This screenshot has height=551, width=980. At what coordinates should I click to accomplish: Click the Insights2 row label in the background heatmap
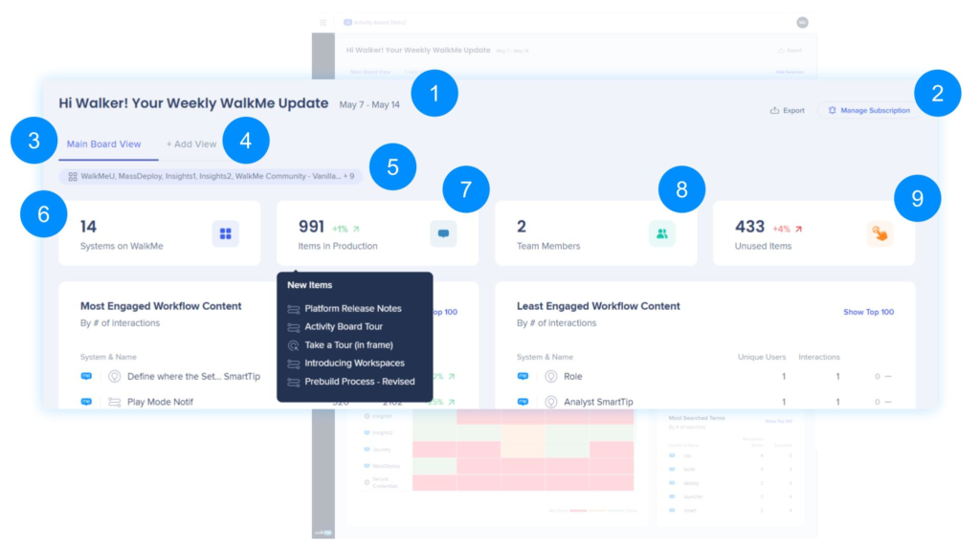tap(383, 432)
